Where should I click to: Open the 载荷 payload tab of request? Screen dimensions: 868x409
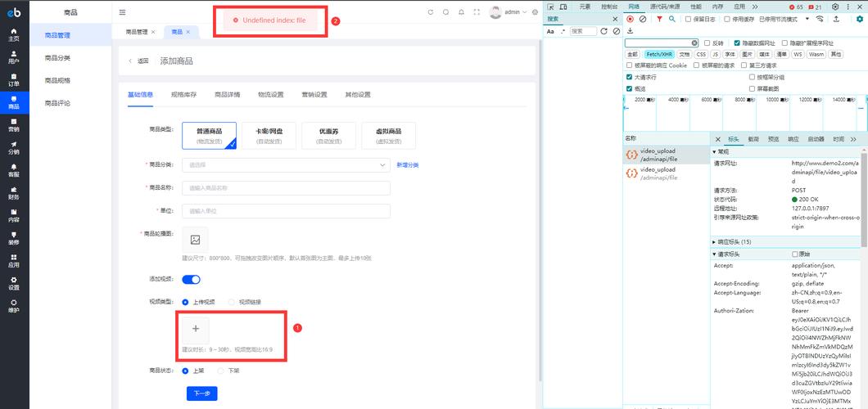pos(753,139)
